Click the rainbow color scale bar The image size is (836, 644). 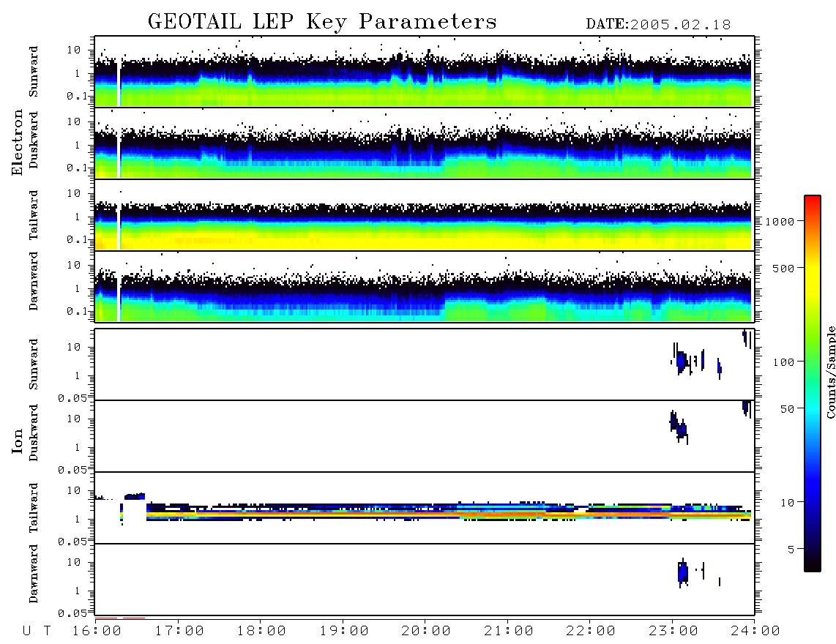812,383
